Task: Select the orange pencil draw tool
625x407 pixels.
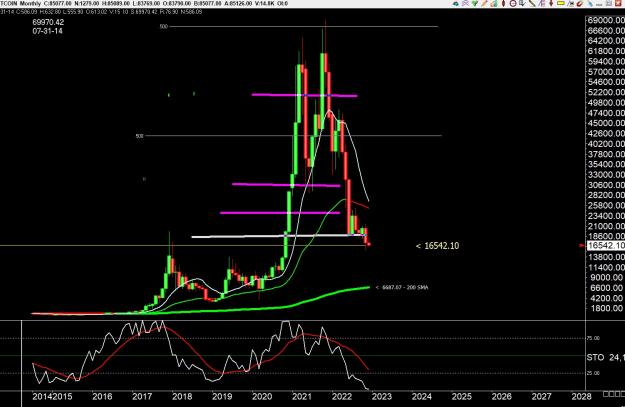Action: pos(484,4)
